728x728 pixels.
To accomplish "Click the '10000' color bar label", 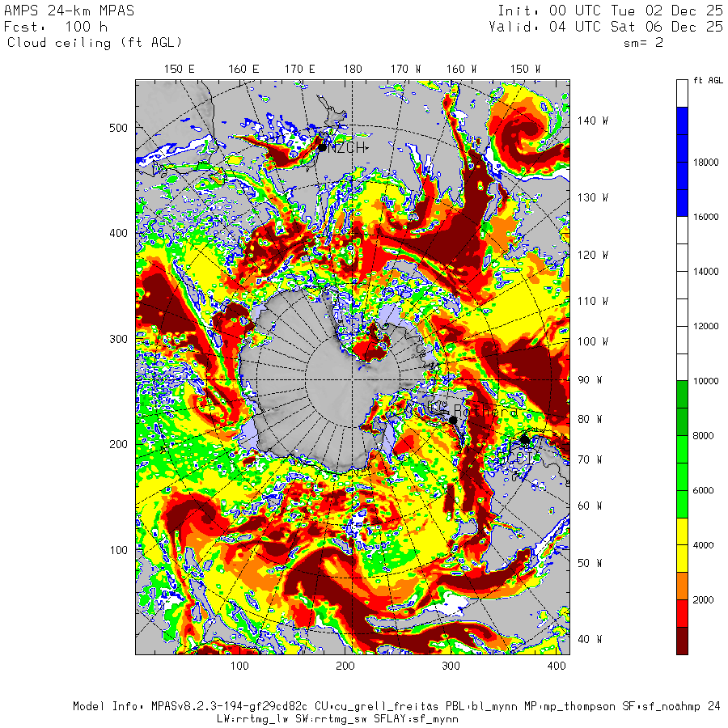I will coord(705,381).
